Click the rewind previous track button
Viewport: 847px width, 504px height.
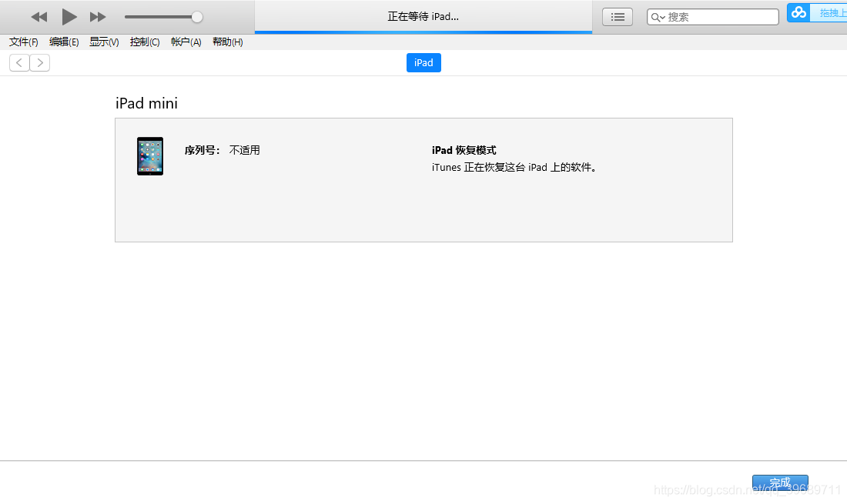pos(39,17)
